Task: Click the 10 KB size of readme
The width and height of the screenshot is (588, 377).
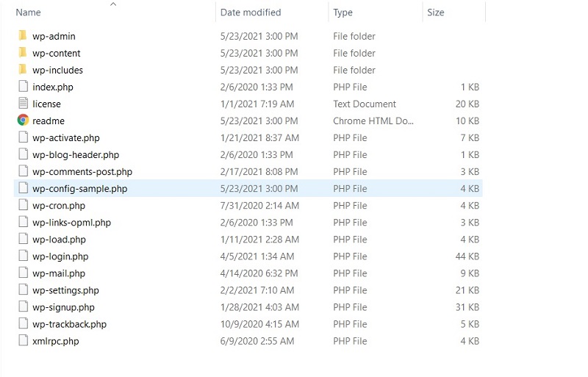Action: 467,121
